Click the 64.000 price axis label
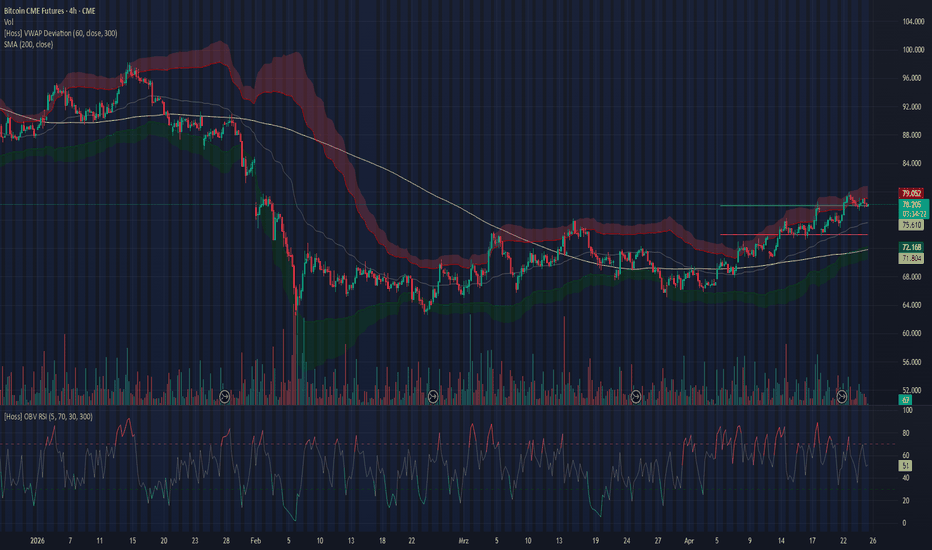932x550 pixels. (913, 306)
